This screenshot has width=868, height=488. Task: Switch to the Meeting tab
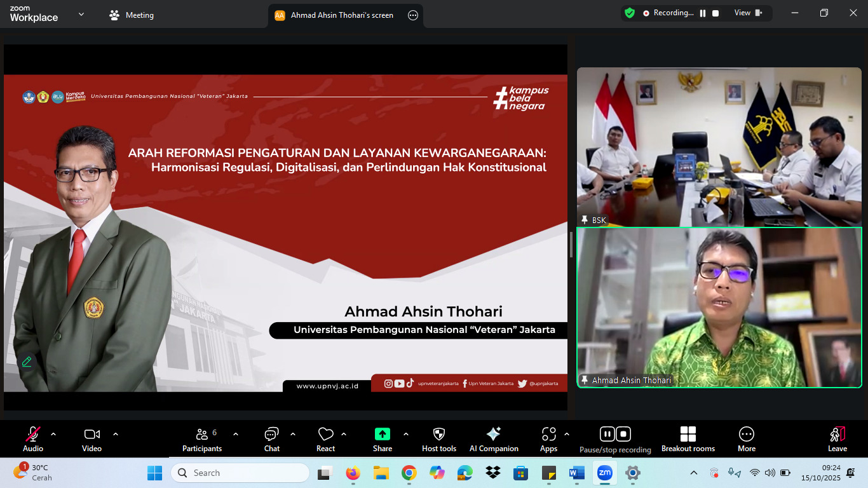coord(132,15)
